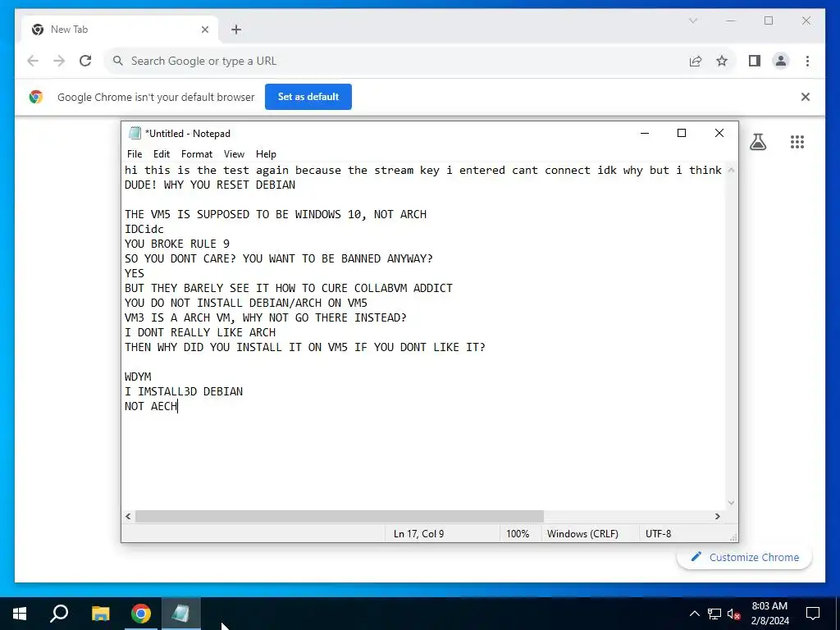Image resolution: width=840 pixels, height=630 pixels.
Task: Click the network tray icon
Action: (714, 614)
